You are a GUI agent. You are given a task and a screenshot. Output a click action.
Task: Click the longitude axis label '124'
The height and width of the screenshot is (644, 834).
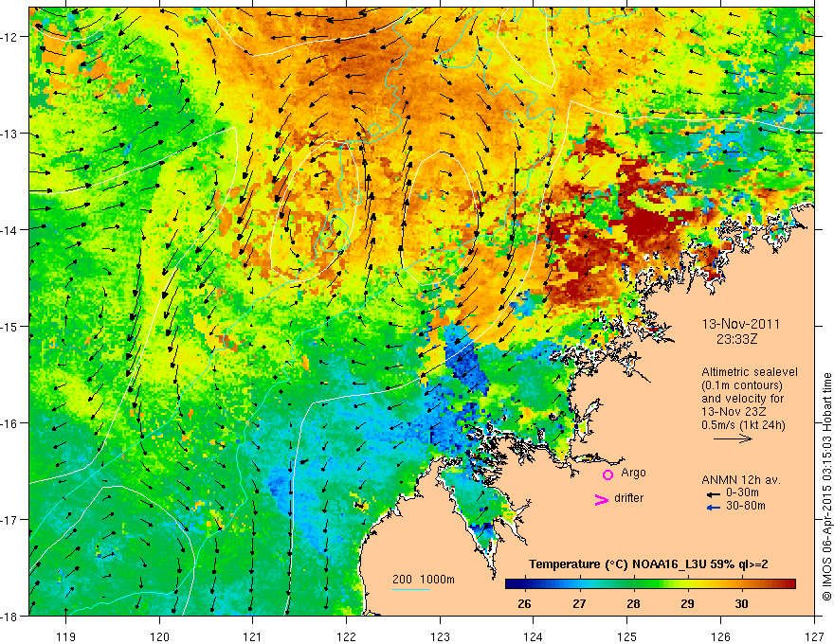pos(534,636)
